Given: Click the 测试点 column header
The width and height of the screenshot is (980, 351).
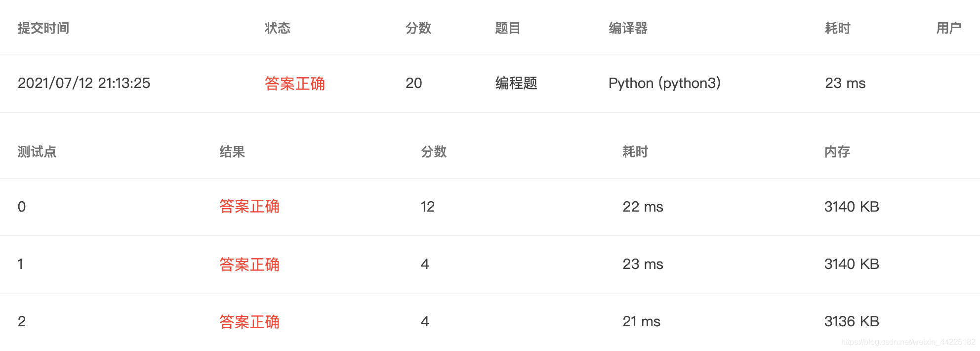Looking at the screenshot, I should click(37, 152).
